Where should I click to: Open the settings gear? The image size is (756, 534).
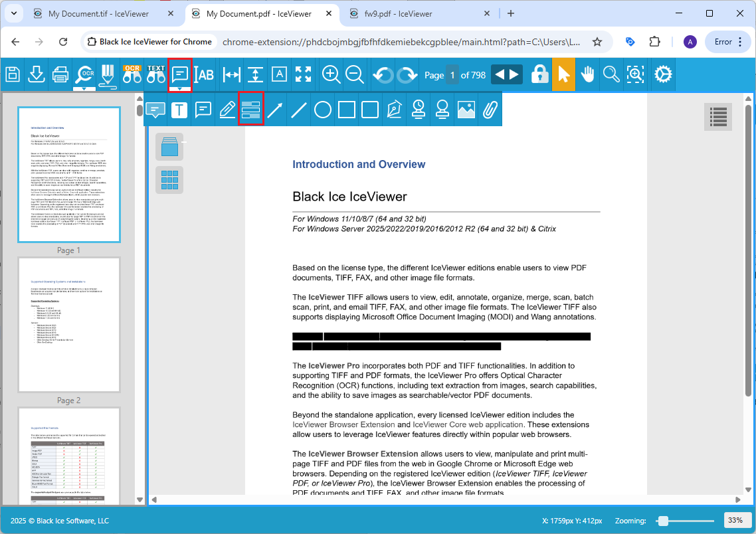[x=663, y=74]
